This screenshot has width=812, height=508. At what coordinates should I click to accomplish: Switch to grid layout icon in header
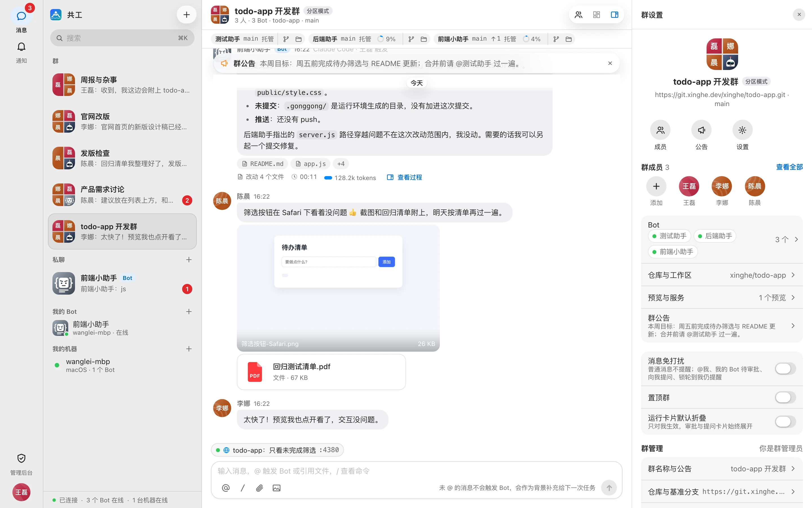pos(597,15)
